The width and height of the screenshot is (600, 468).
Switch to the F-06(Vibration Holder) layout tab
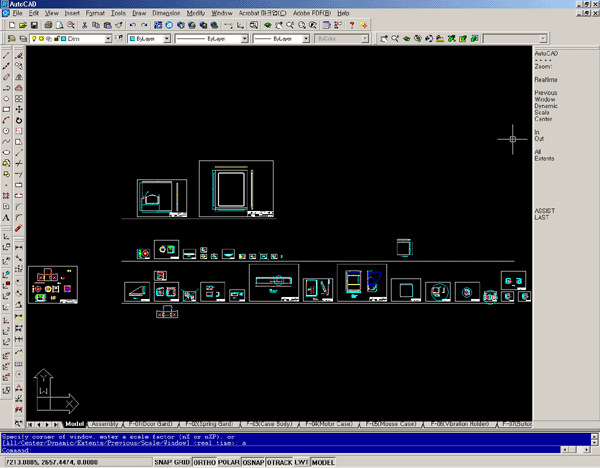[460, 424]
